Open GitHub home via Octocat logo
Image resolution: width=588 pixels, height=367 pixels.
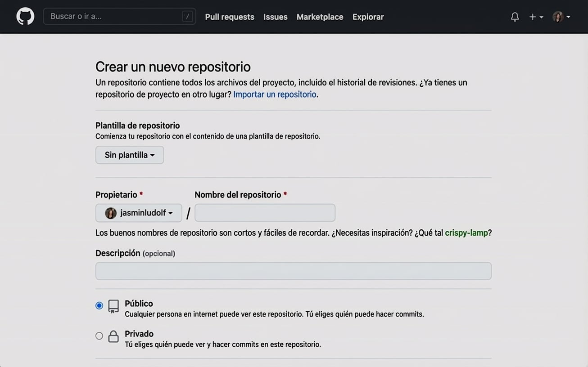[x=25, y=17]
